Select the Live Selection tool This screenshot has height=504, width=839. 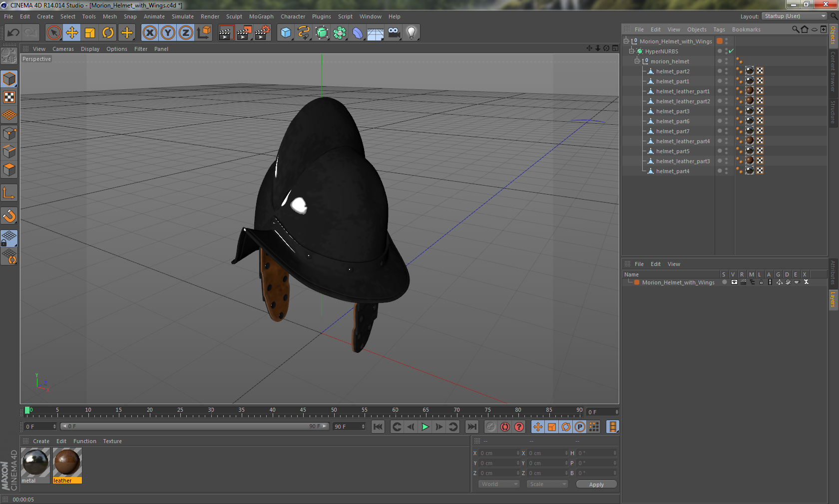pyautogui.click(x=53, y=33)
